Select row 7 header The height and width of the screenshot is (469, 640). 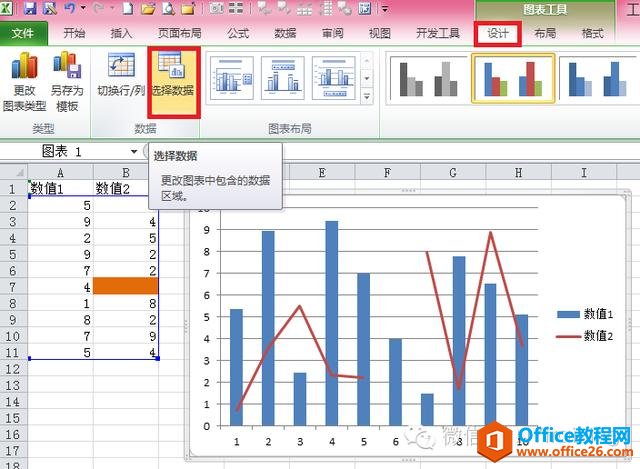(13, 287)
